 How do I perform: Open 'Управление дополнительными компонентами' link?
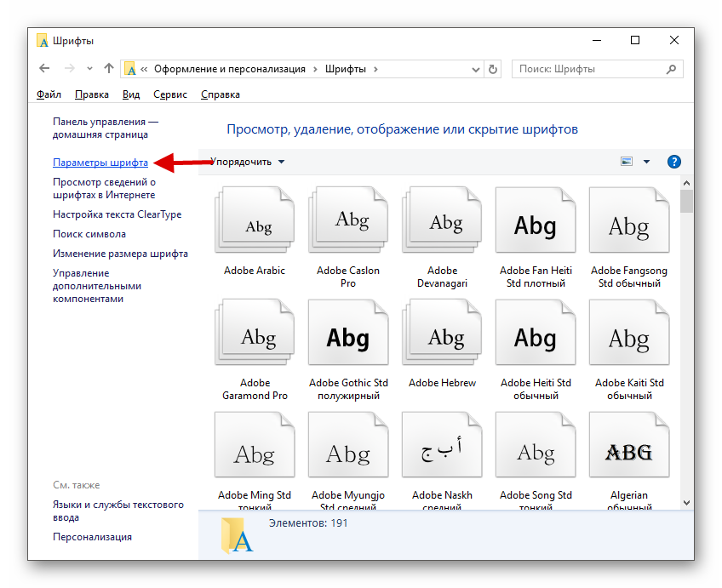[x=97, y=286]
